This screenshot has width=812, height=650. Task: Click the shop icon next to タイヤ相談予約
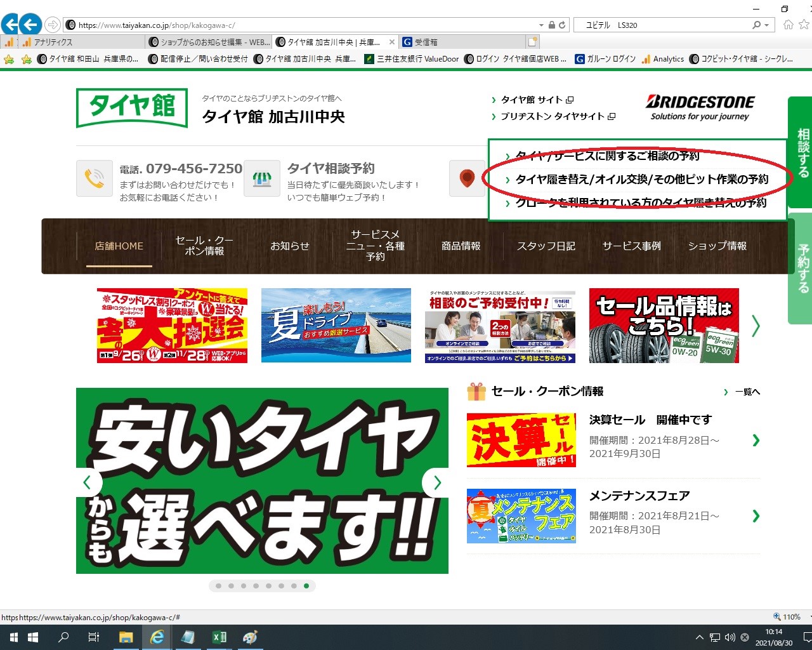[x=262, y=178]
